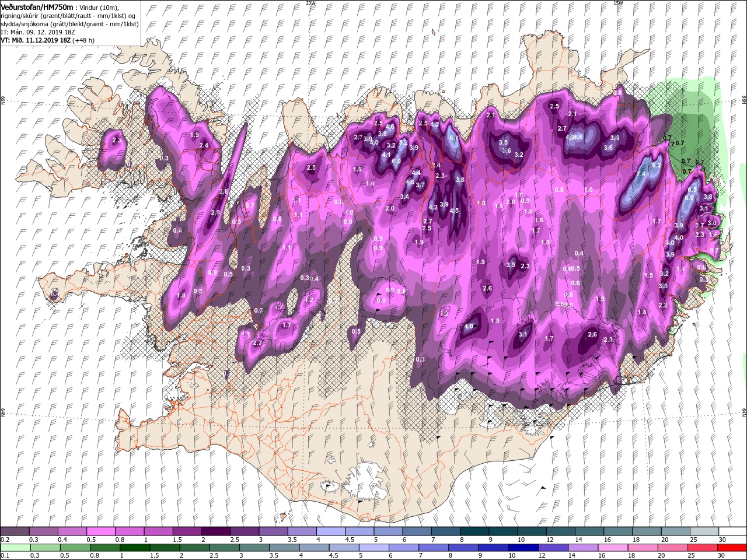Click the 5.2 snowfall value on map
The height and width of the screenshot is (560, 747).
403,142
